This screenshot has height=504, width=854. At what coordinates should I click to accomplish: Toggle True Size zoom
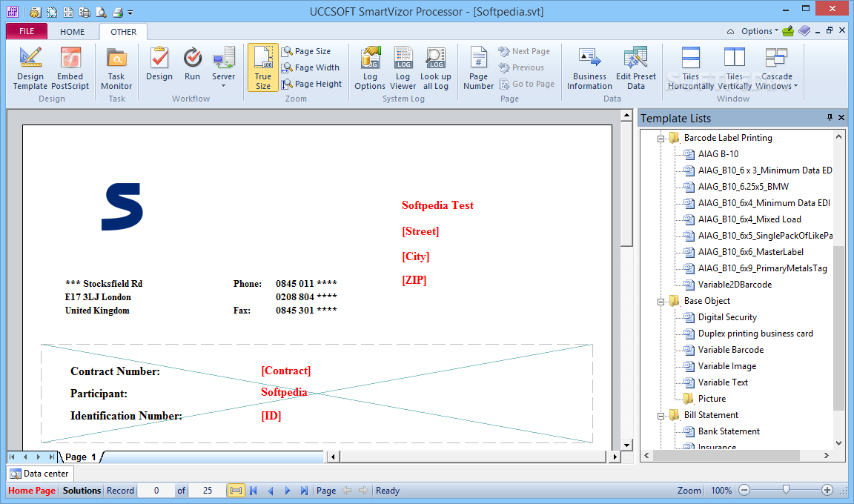tap(263, 68)
